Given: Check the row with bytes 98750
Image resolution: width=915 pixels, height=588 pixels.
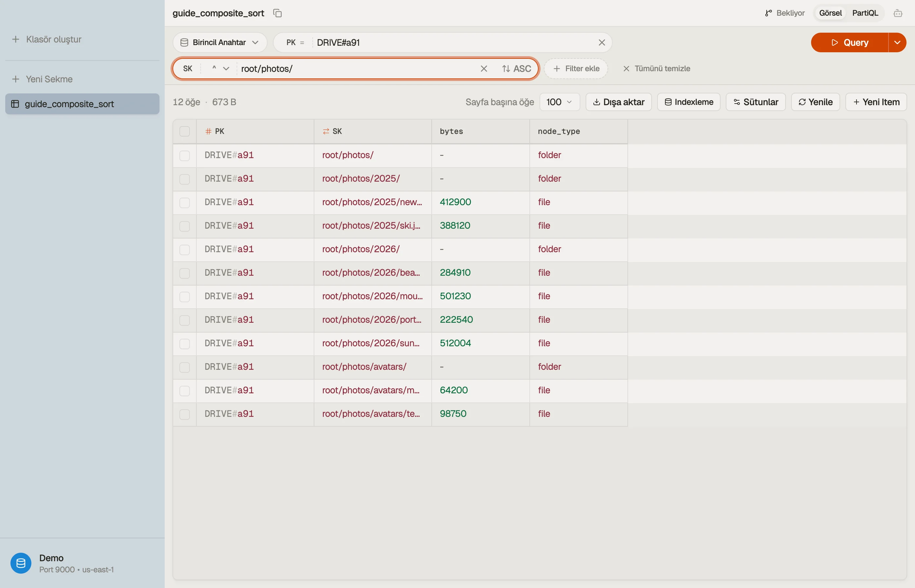Looking at the screenshot, I should click(x=184, y=414).
